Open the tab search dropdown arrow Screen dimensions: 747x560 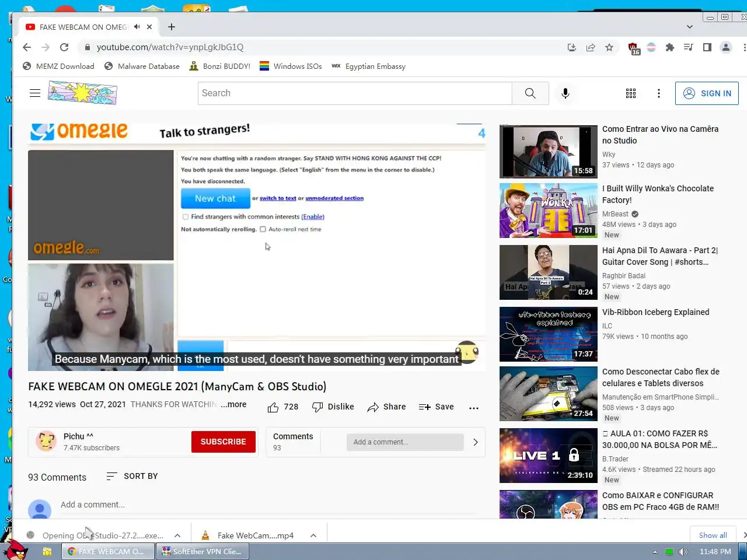(690, 27)
